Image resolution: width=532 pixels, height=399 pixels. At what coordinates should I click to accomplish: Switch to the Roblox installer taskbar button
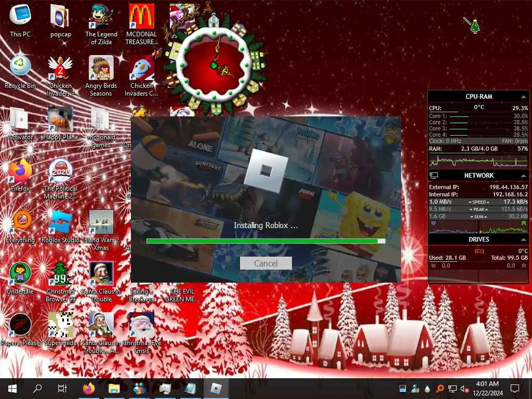pos(216,389)
